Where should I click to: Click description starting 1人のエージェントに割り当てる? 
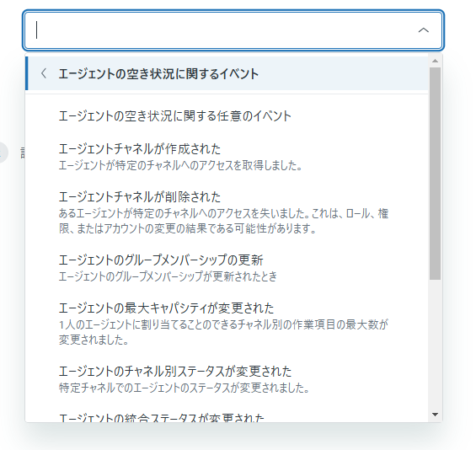[223, 332]
